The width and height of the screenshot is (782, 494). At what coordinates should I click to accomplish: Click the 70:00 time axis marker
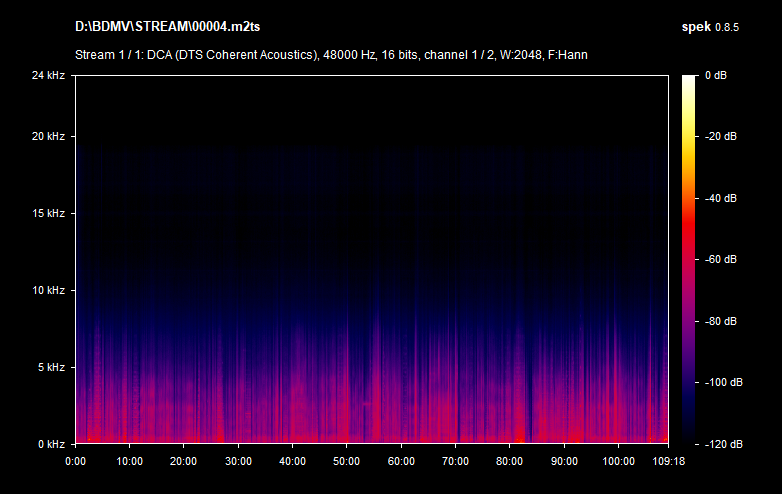[456, 461]
